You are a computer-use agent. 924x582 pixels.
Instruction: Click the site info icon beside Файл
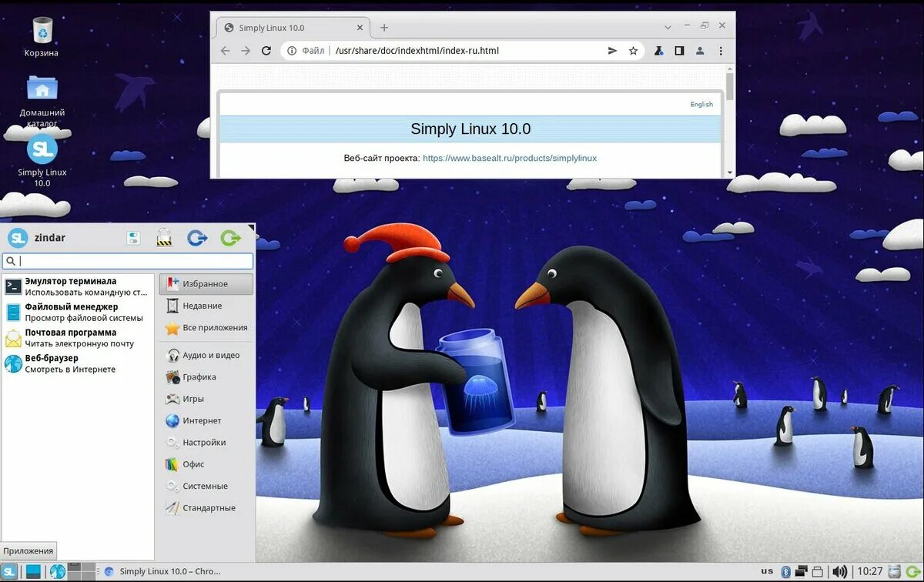(x=292, y=51)
